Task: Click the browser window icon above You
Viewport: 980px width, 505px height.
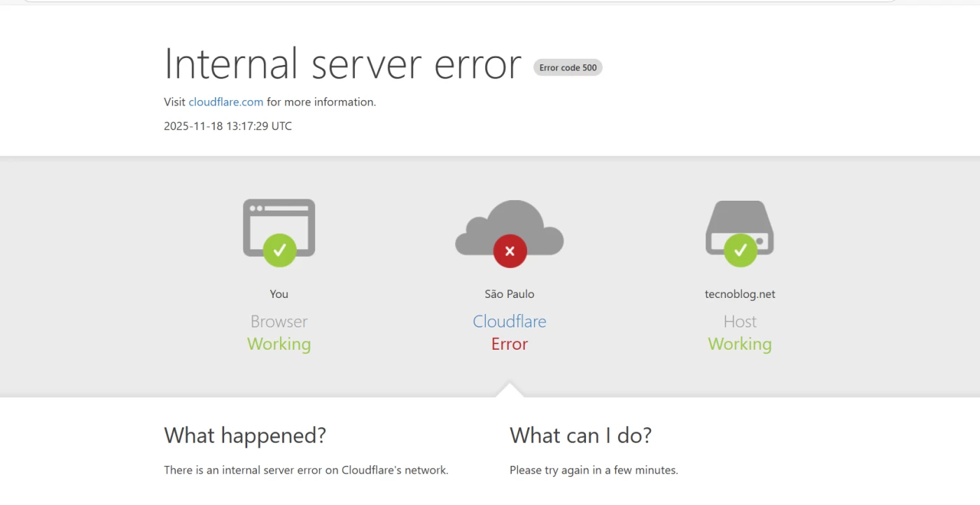Action: [279, 218]
